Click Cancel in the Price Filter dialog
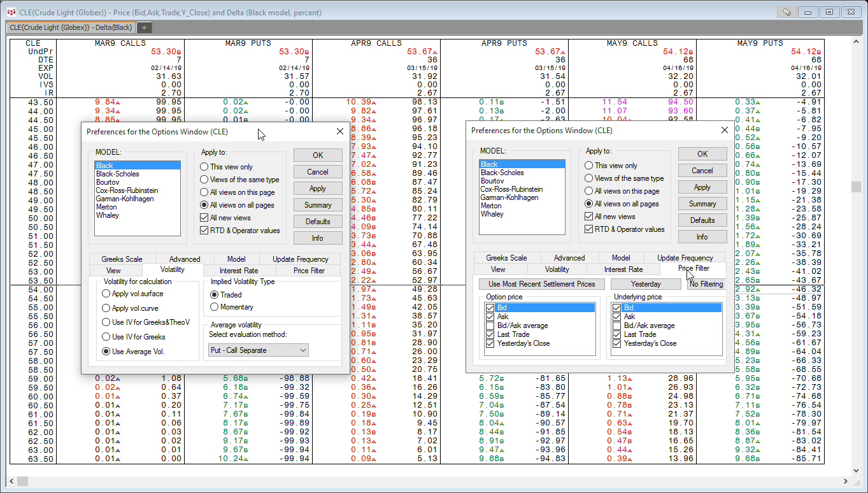Image resolution: width=868 pixels, height=493 pixels. 702,171
